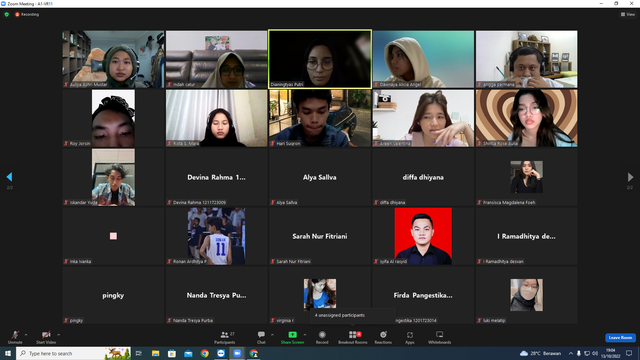The image size is (640, 360).
Task: Open video options arrow next to Start Video
Action: [x=59, y=335]
